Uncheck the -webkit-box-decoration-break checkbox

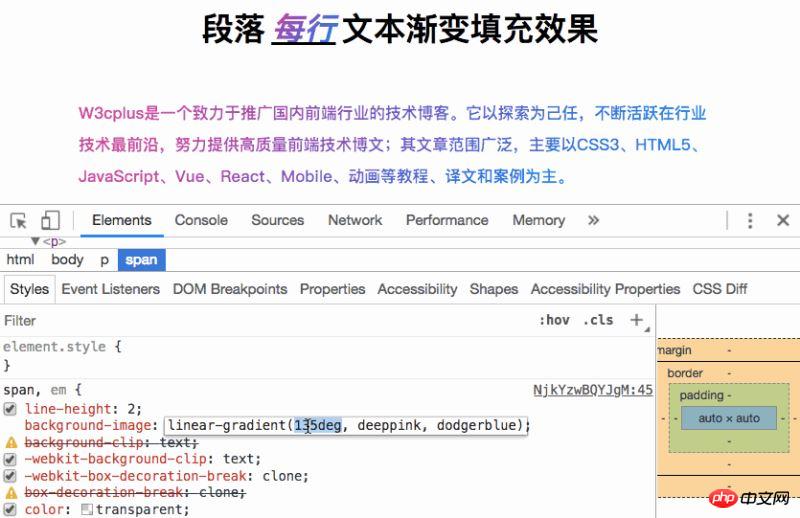tap(10, 476)
